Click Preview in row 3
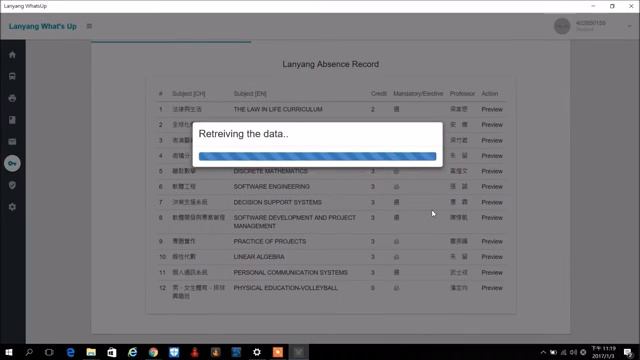 point(492,140)
